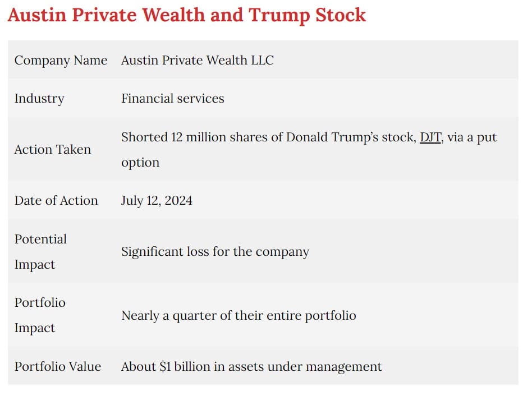Select the Company Name row label
The width and height of the screenshot is (532, 396).
[61, 61]
